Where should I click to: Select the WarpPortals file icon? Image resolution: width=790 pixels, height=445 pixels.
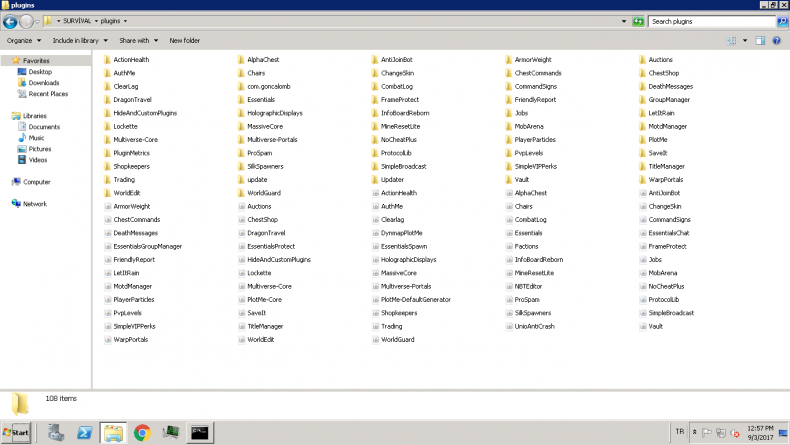(108, 340)
